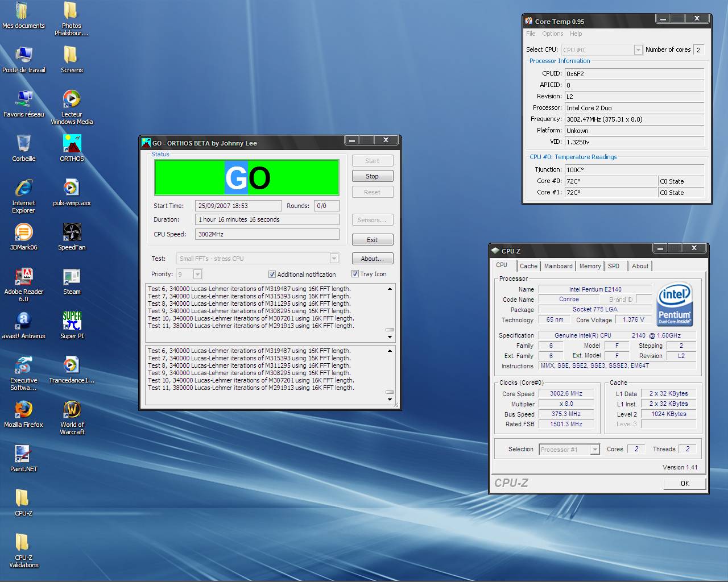Open the SpeedFan desktop icon
This screenshot has width=728, height=582.
pyautogui.click(x=72, y=232)
